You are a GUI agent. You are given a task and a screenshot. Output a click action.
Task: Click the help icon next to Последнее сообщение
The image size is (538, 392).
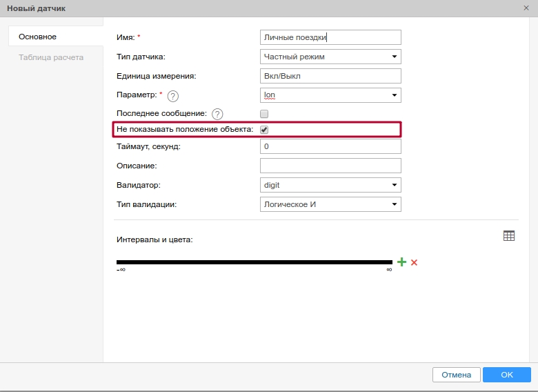point(217,114)
